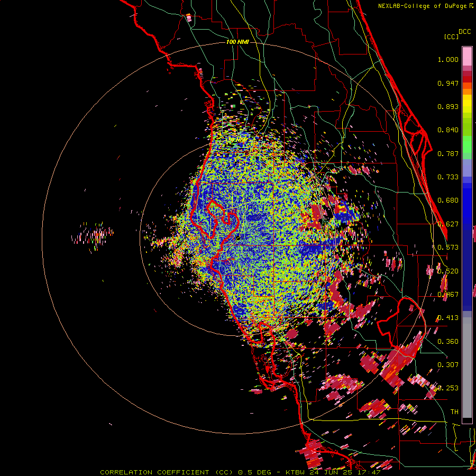Click the 100 NMI range ring label

click(237, 42)
